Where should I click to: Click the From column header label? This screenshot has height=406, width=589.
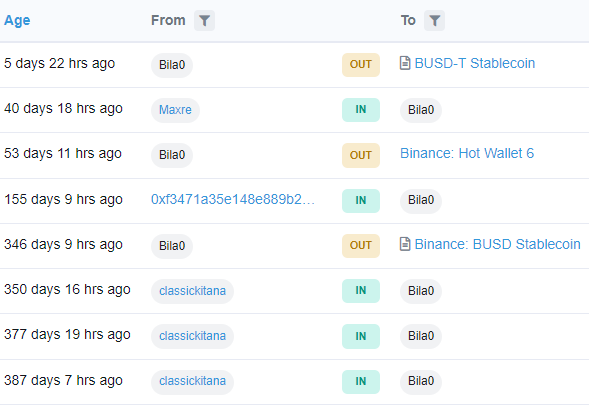coord(168,20)
